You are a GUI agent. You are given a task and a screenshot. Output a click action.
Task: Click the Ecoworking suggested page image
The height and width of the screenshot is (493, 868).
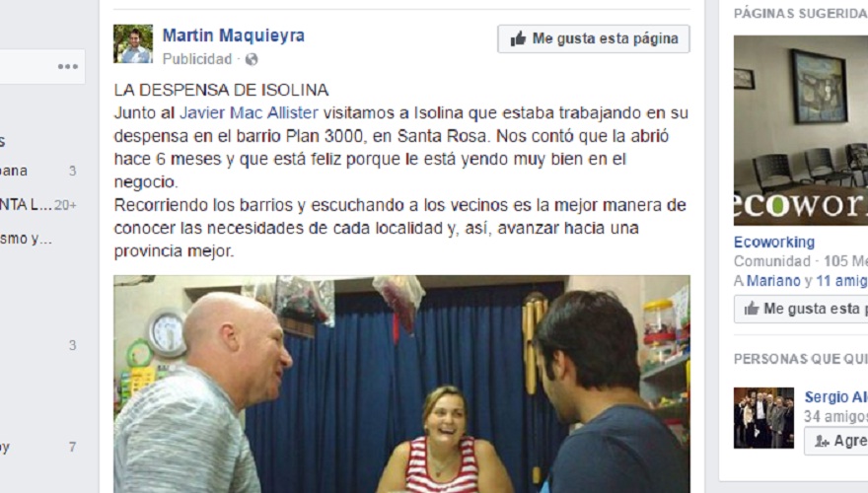pos(801,130)
